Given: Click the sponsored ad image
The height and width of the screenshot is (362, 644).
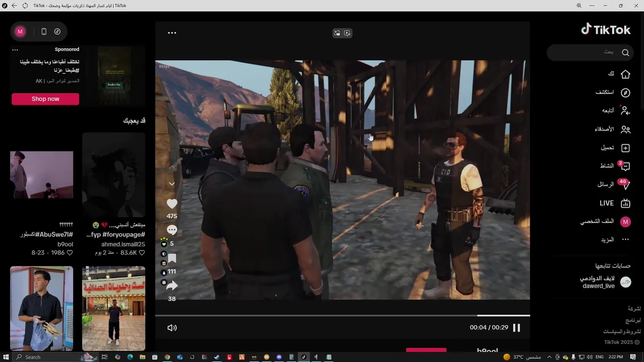Looking at the screenshot, I should (115, 75).
